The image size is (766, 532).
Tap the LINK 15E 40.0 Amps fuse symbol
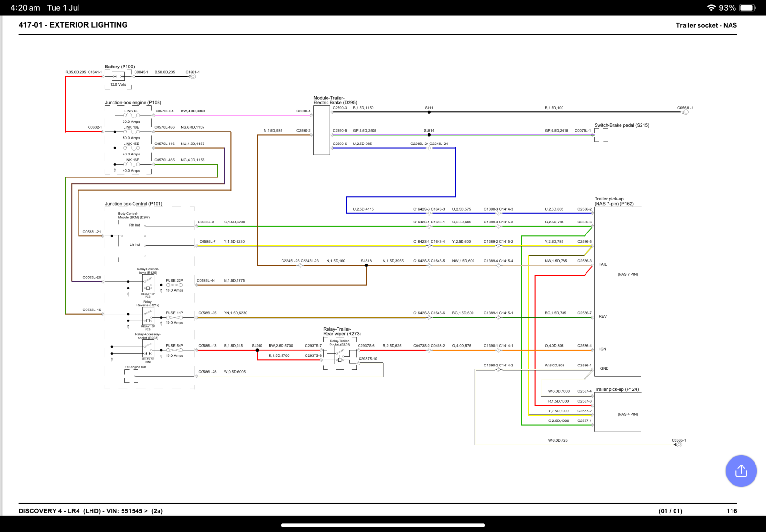point(132,148)
